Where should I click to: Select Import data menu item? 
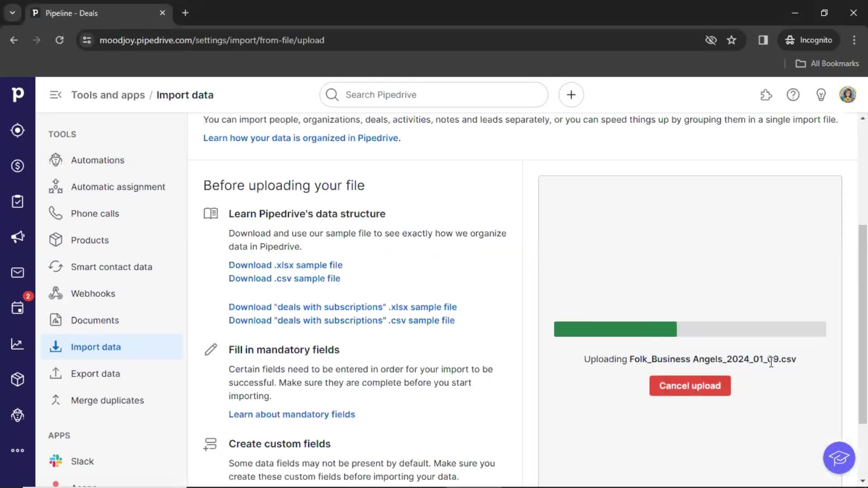coord(112,347)
